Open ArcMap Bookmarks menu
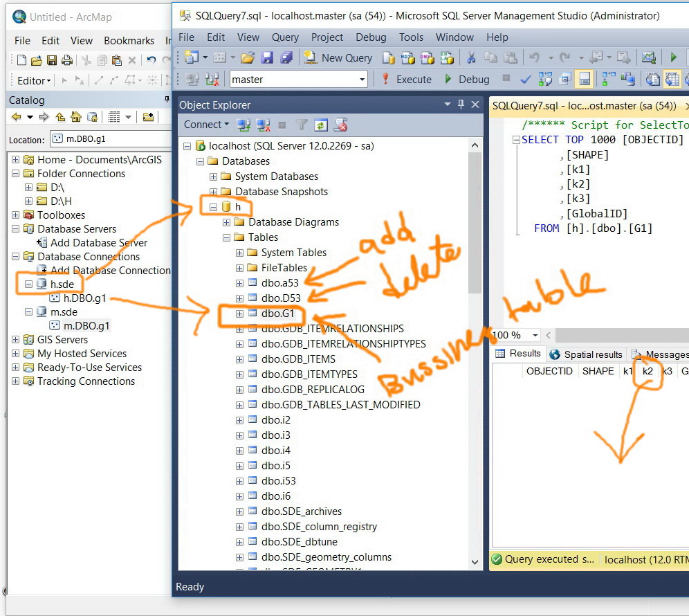Screen dimensions: 689x616 click(x=129, y=41)
